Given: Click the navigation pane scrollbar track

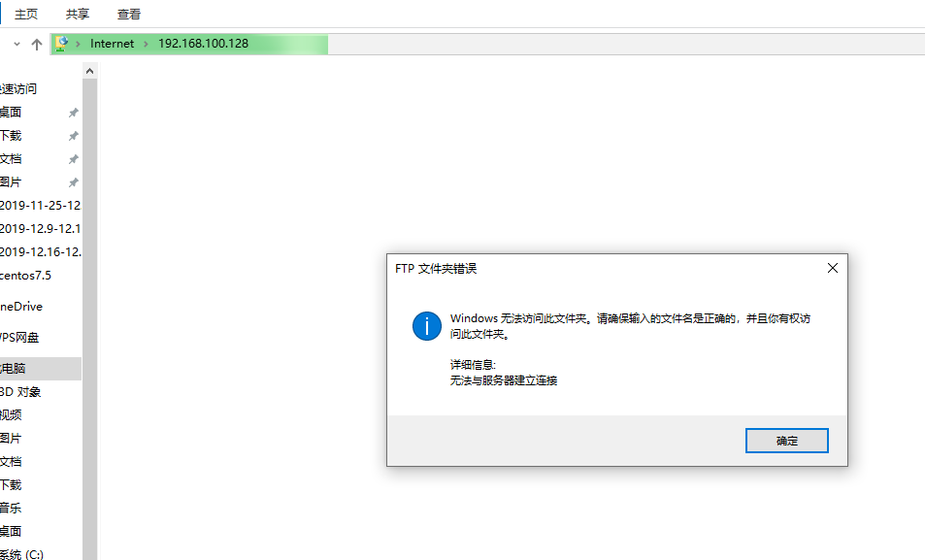Looking at the screenshot, I should pos(89,318).
